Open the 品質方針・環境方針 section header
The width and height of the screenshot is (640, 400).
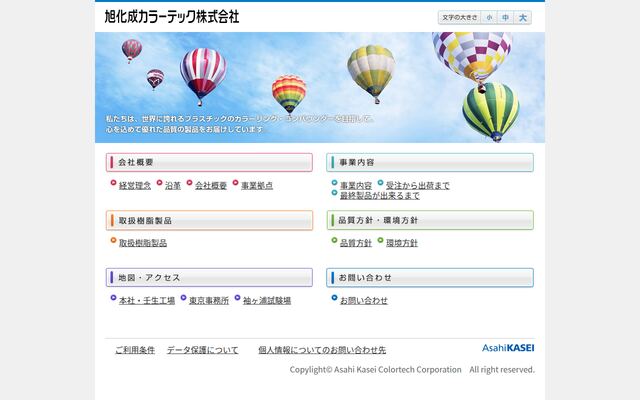point(430,220)
